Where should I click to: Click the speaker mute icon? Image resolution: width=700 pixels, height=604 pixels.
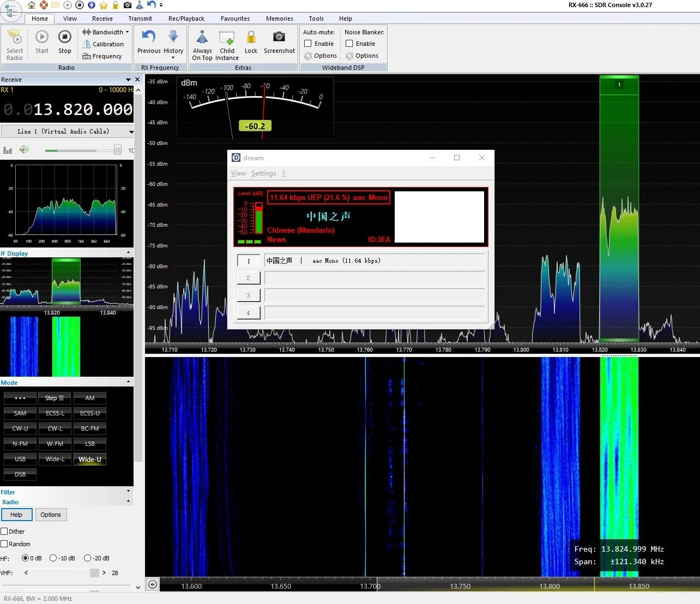click(23, 150)
